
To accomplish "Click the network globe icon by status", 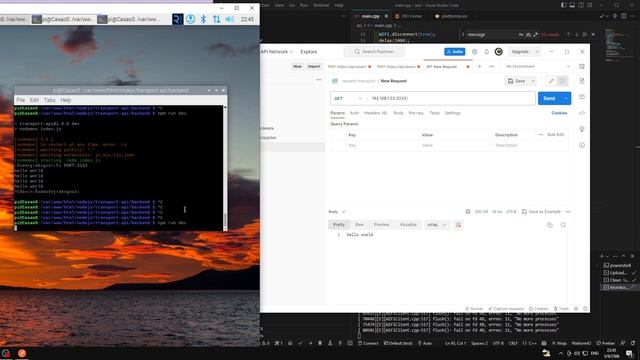I will (x=468, y=212).
